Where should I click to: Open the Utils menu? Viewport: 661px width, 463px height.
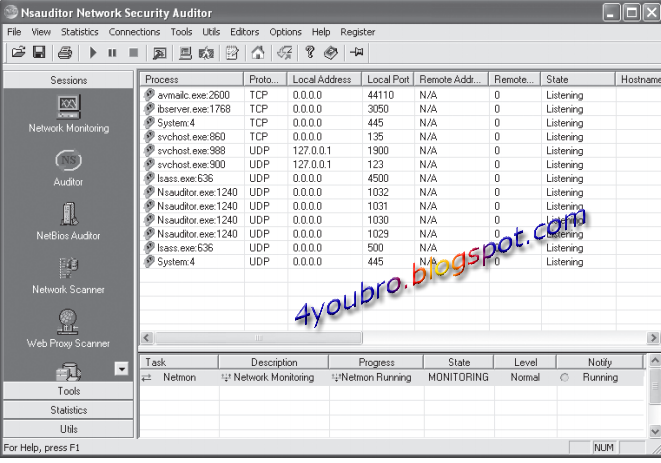click(x=211, y=32)
